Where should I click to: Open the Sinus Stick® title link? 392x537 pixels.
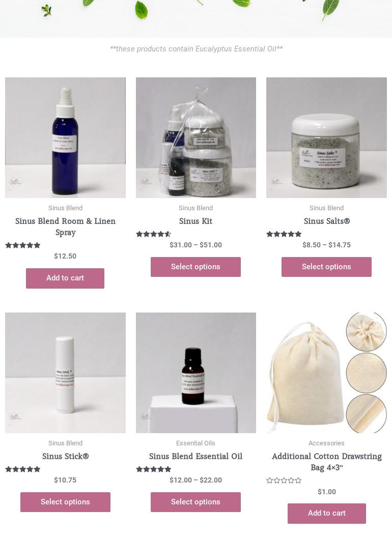65,456
